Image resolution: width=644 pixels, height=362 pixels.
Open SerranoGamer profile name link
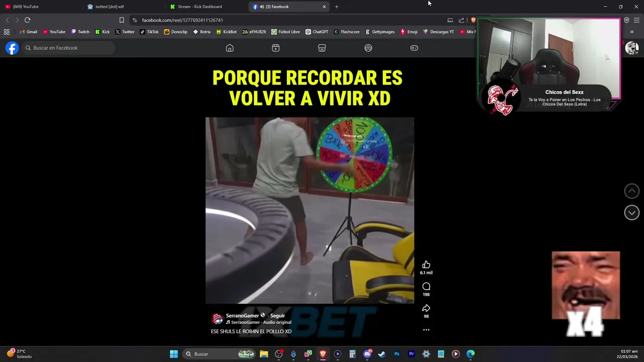point(242,316)
